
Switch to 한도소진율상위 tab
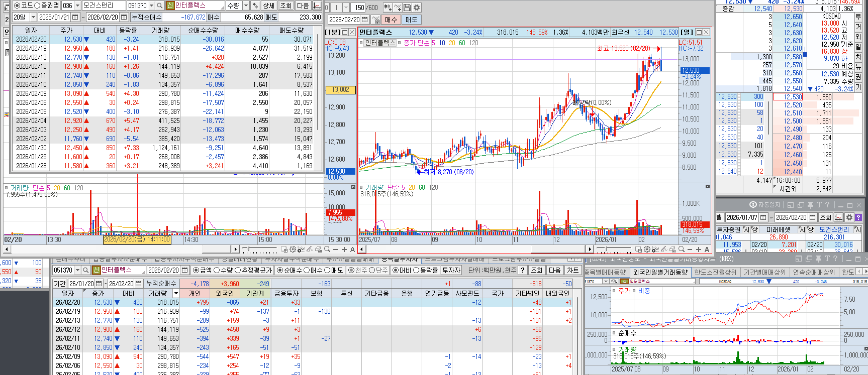715,272
